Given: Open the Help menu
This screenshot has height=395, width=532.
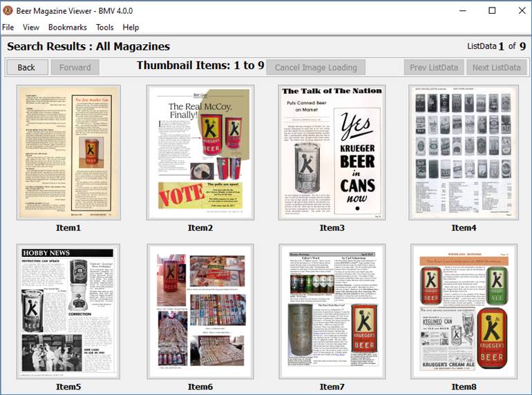Looking at the screenshot, I should [x=131, y=27].
